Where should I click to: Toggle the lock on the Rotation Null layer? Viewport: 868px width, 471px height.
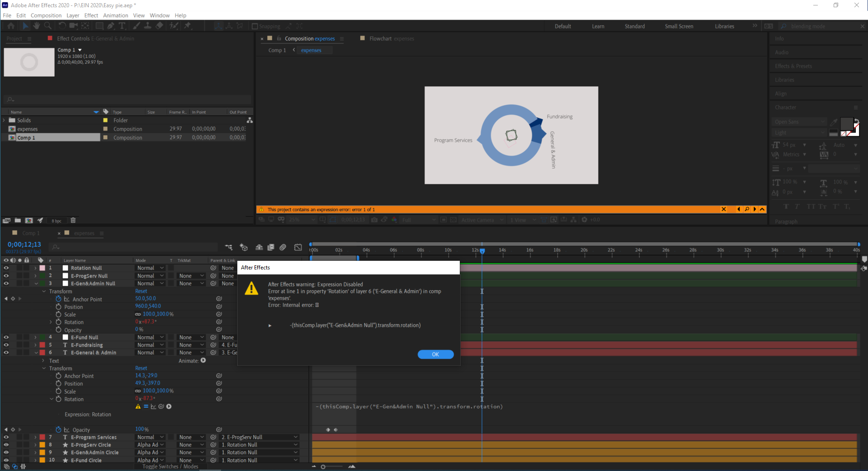27,268
